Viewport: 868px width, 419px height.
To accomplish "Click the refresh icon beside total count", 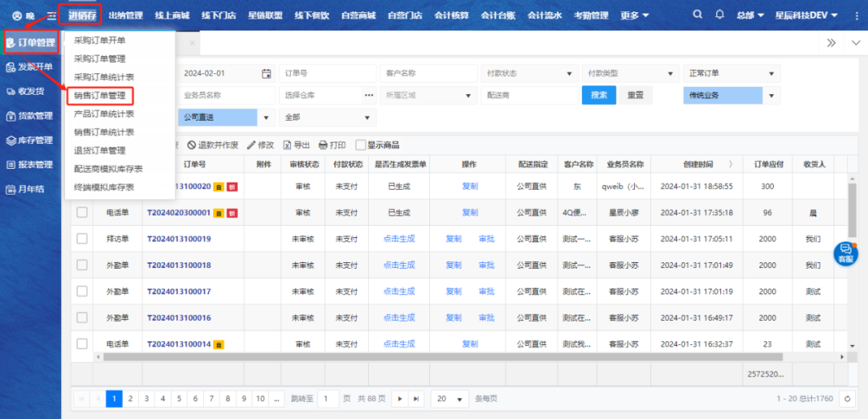I will pos(846,399).
